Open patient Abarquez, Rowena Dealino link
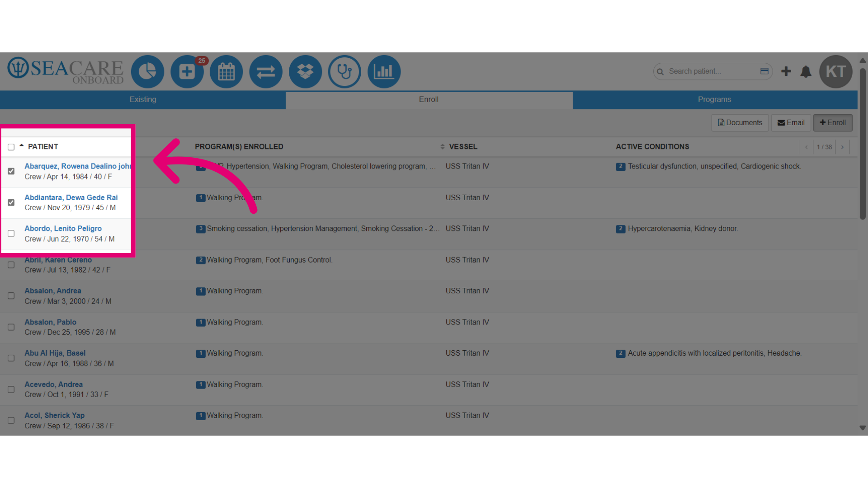 [x=78, y=166]
